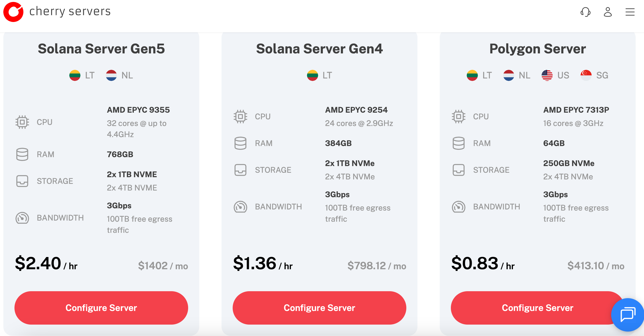Click the Polygon Server title
The height and width of the screenshot is (336, 644).
tap(538, 49)
